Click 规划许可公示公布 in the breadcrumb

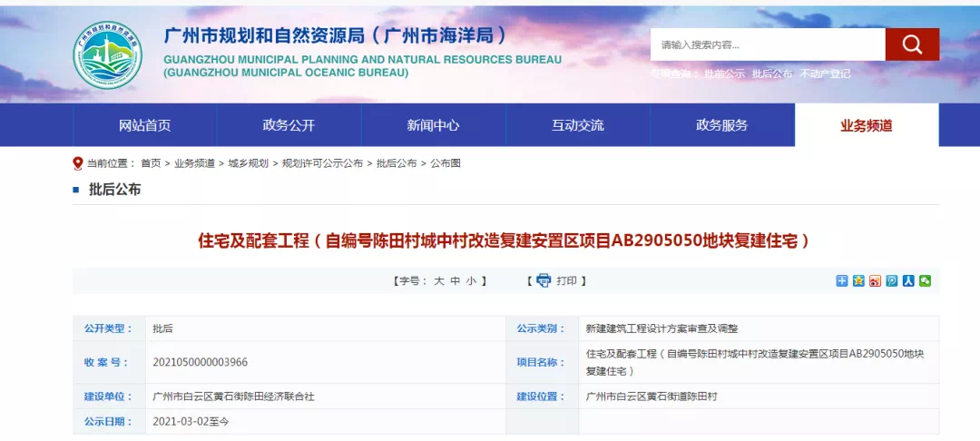click(322, 163)
